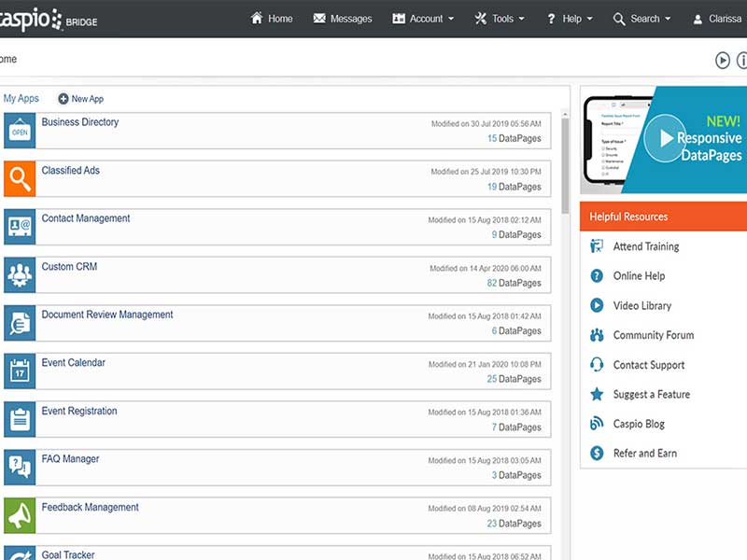Click the Clarissa user profile icon

coord(698,19)
